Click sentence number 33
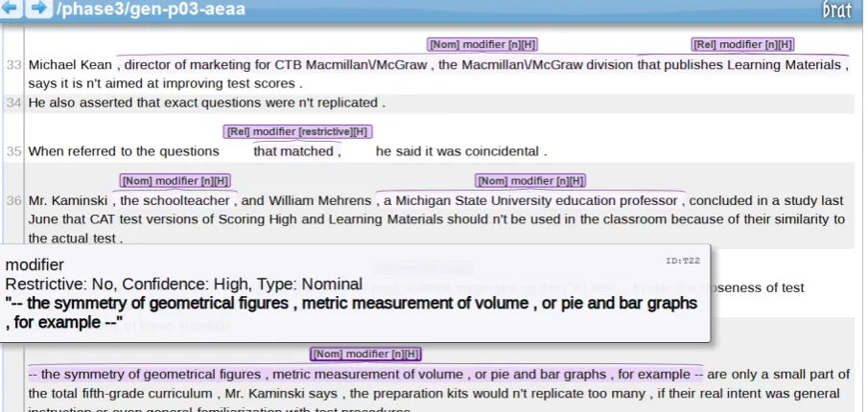 pos(13,65)
